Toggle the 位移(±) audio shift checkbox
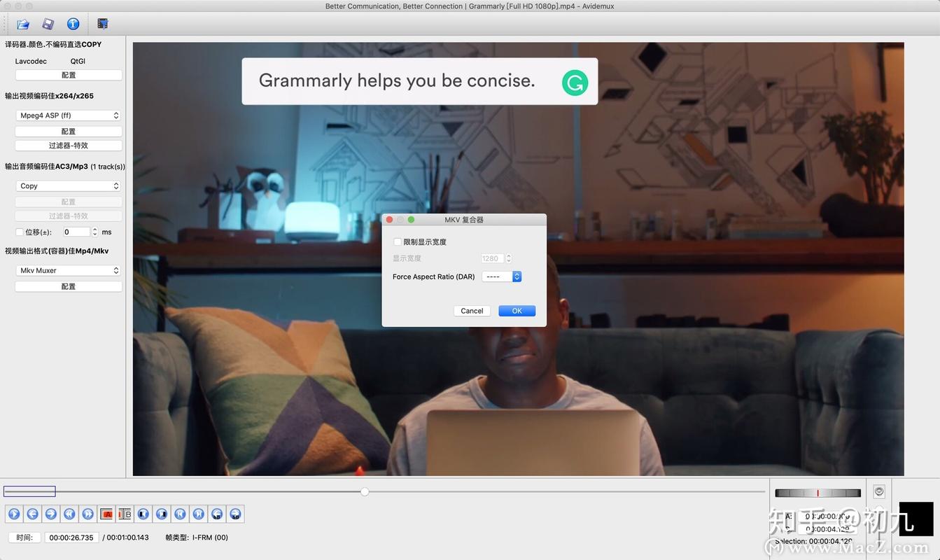Screen dimensions: 940x560 (19, 232)
